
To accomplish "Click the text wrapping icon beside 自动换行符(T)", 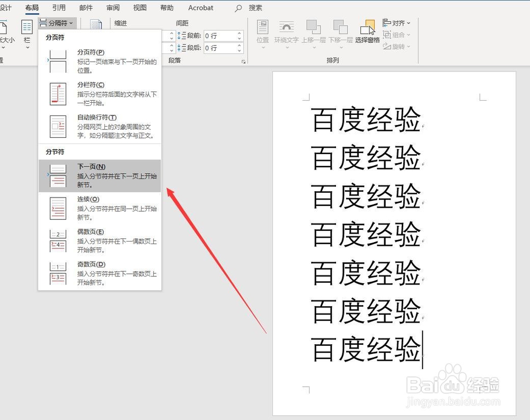I will pos(58,127).
